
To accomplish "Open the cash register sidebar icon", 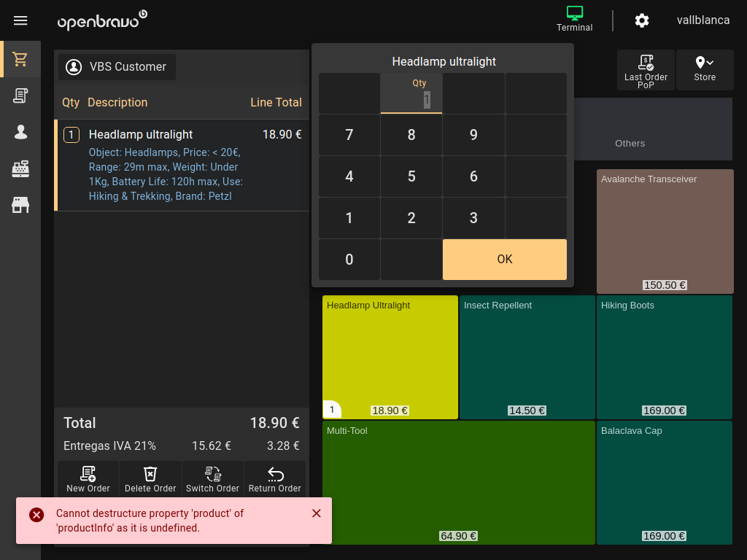I will (20, 168).
